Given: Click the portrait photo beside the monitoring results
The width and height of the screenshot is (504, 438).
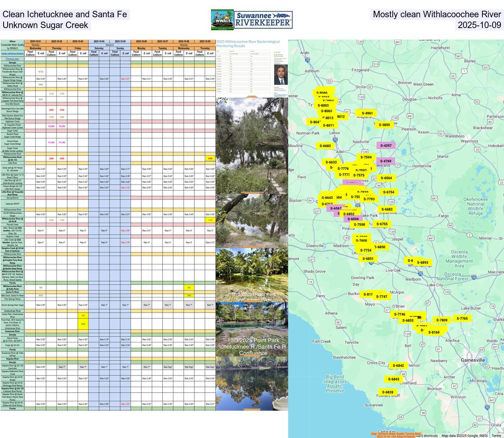Looking at the screenshot, I should pyautogui.click(x=281, y=74).
